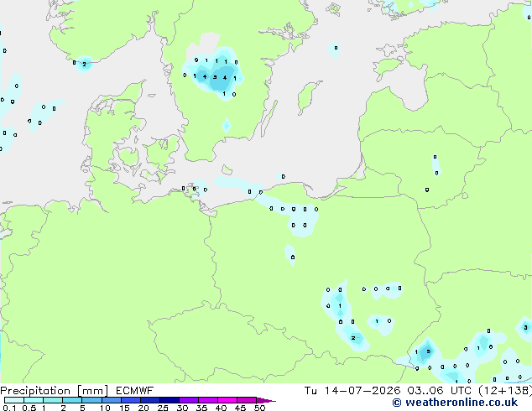The height and width of the screenshot is (411, 532).
Task: Click the legend label '0.1'
Action: pyautogui.click(x=9, y=408)
